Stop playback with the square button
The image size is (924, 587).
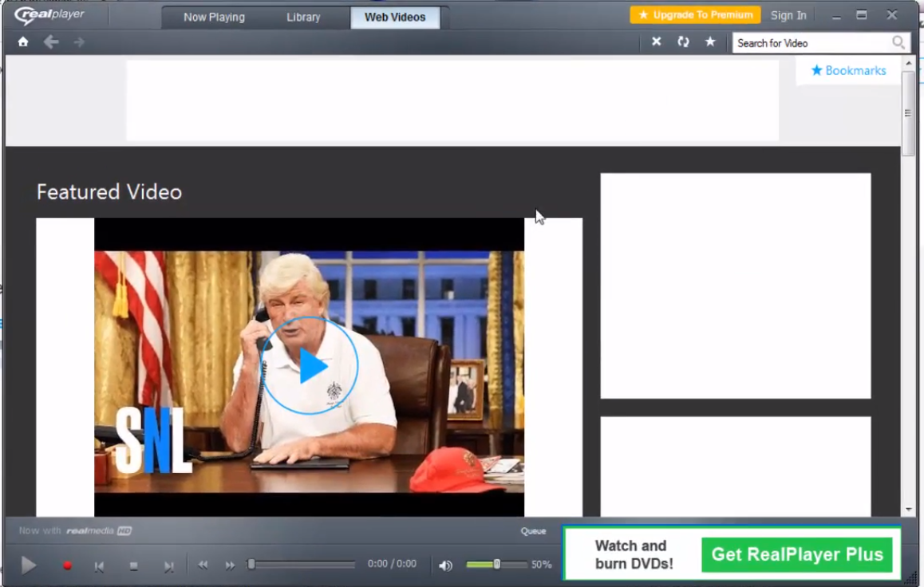pos(134,565)
